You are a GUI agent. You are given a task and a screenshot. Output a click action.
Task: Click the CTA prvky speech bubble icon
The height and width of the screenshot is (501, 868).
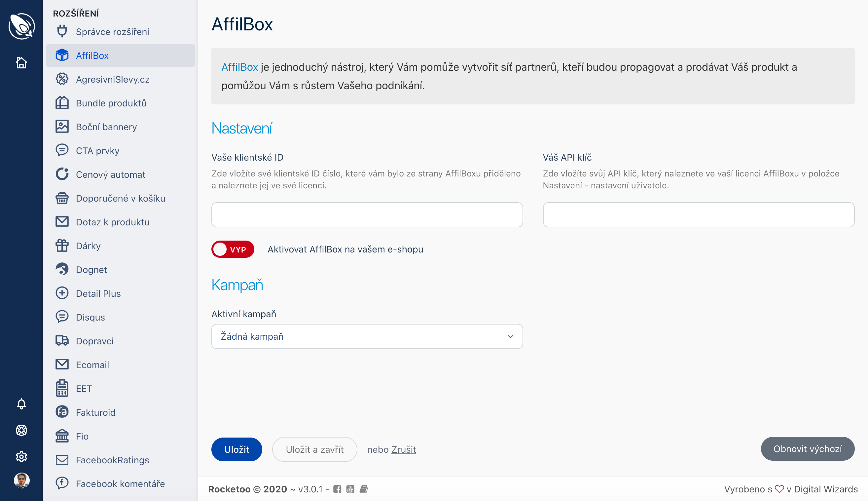[x=62, y=150]
